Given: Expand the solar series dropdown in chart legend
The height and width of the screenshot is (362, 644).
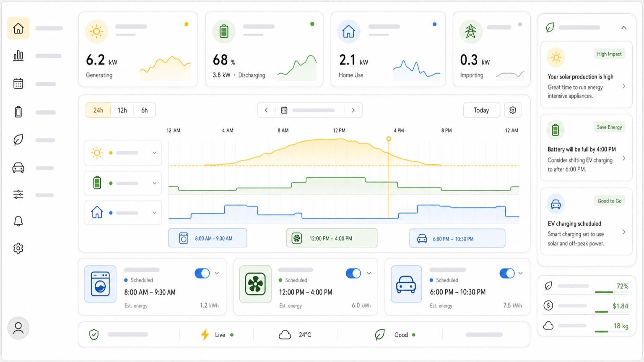Looking at the screenshot, I should click(154, 153).
